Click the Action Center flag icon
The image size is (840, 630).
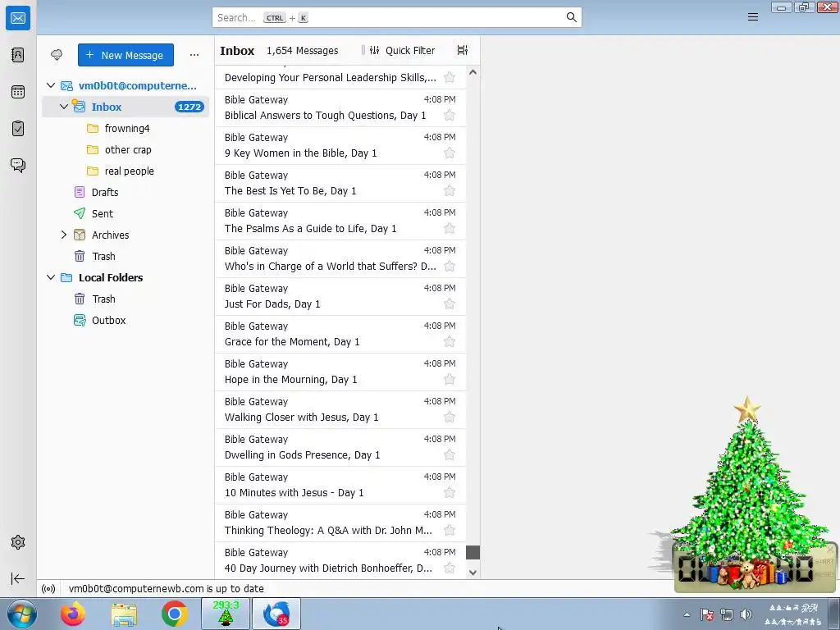[707, 614]
